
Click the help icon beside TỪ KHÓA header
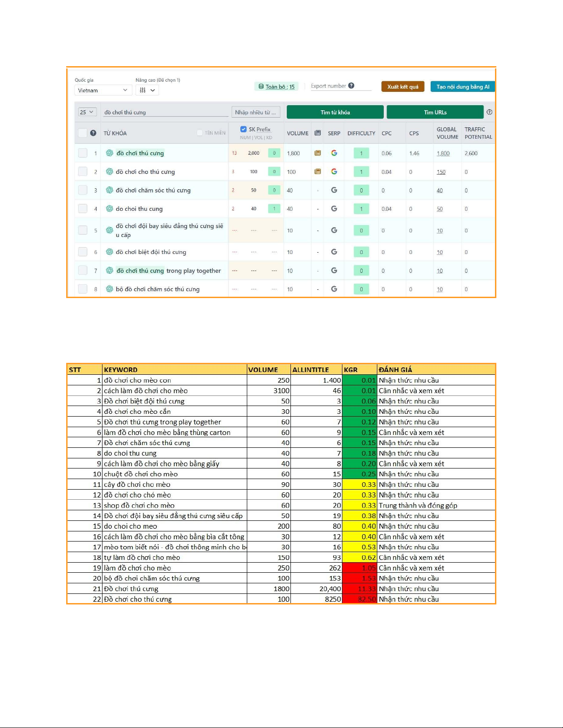(93, 133)
